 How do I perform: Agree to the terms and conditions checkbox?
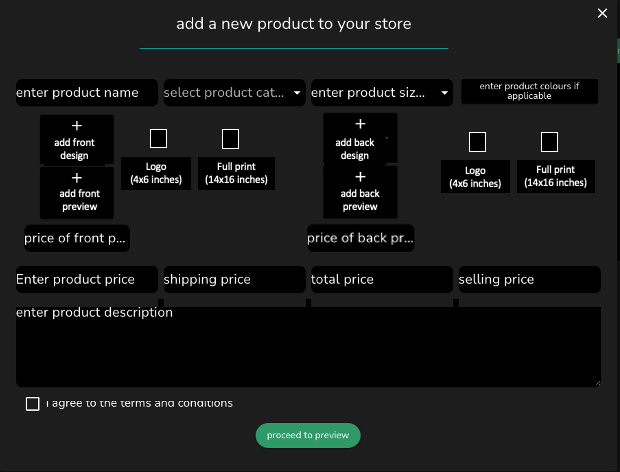(x=33, y=403)
